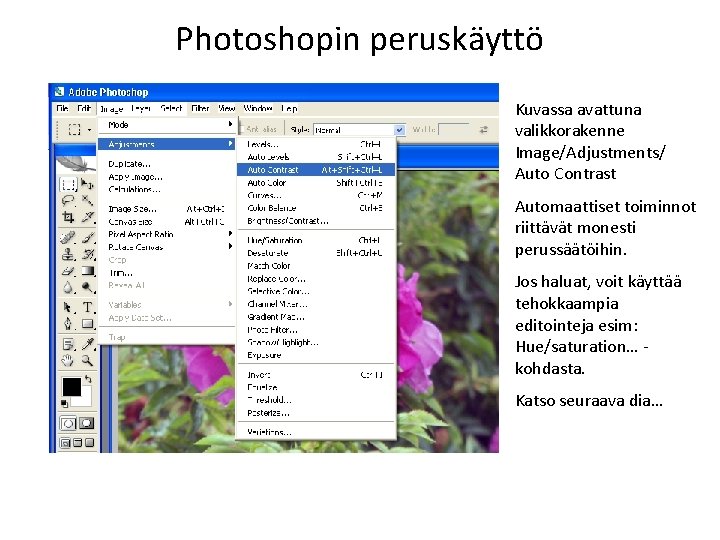Select the Rectangle shape tool
Screen dimensions: 720x540
pos(87,324)
